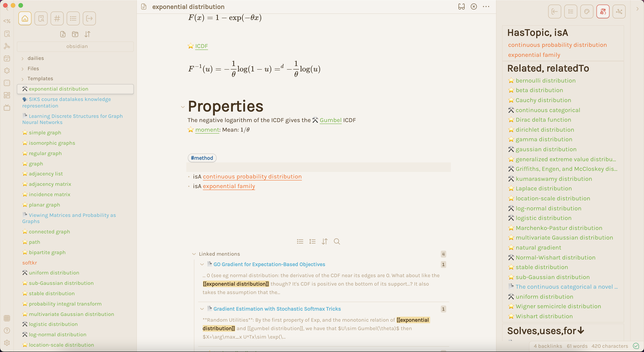This screenshot has width=644, height=352.
Task: Collapse the Properties heading
Action: [x=183, y=107]
